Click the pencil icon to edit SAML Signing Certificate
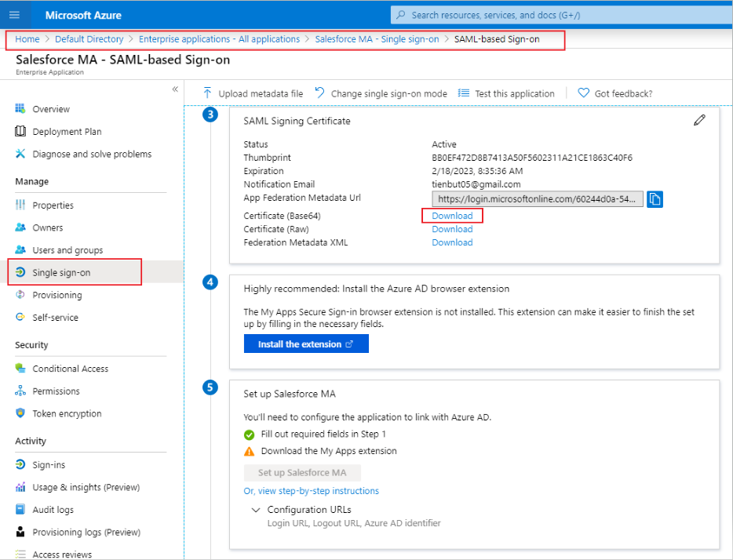 tap(699, 120)
